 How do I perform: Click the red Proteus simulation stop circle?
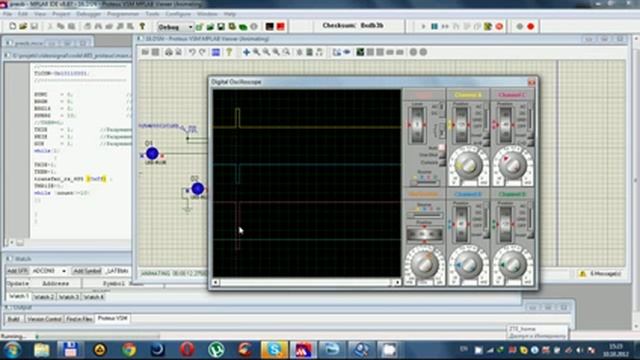[530, 27]
